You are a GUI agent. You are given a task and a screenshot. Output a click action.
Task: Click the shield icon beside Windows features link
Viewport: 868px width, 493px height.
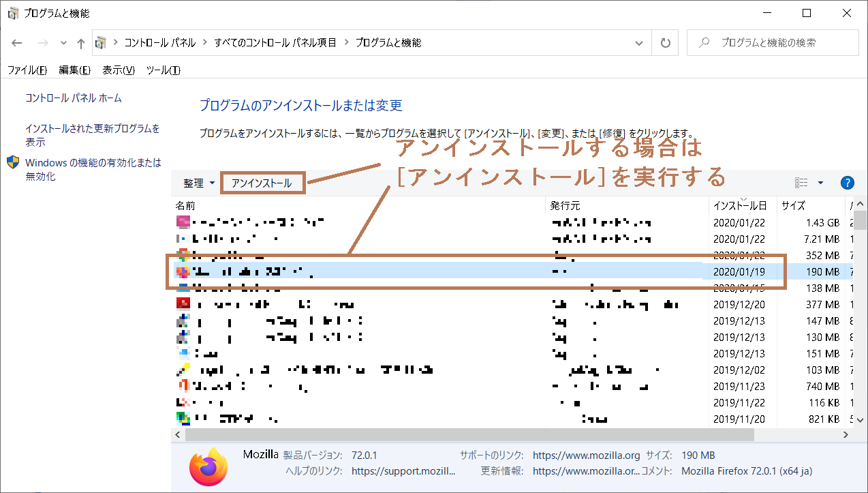coord(12,163)
